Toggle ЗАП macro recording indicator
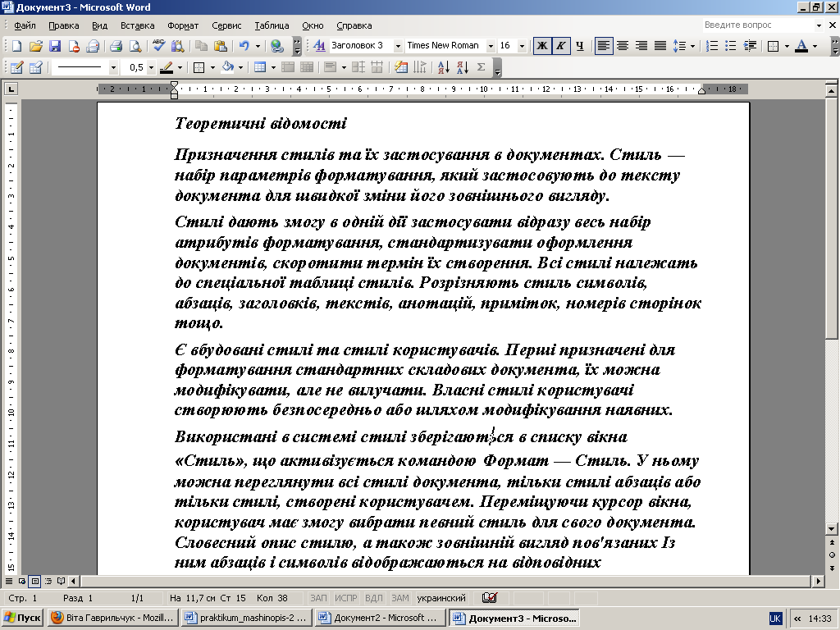Screen dimensions: 840x630 (x=318, y=598)
